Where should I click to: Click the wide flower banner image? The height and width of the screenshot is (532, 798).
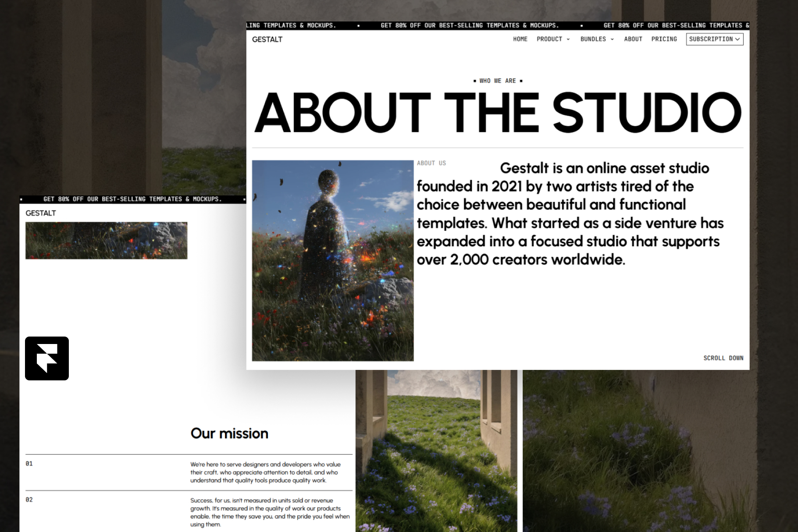pos(106,241)
